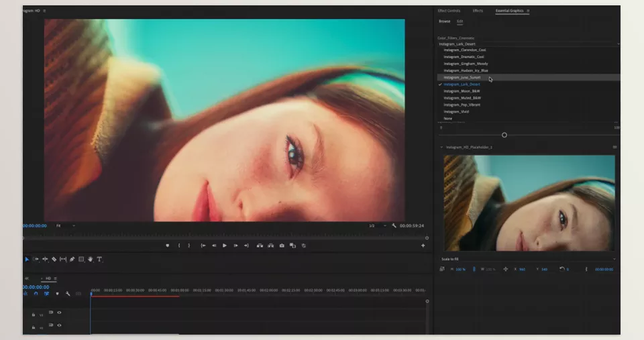Select the Ripple Edit tool
This screenshot has width=644, height=340.
click(45, 259)
